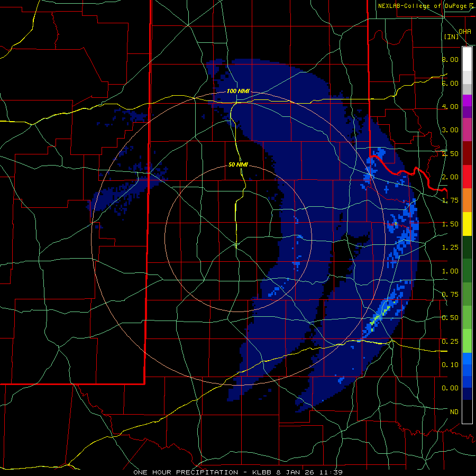Click the 1.25 legend value
This screenshot has width=476, height=476.
point(450,248)
